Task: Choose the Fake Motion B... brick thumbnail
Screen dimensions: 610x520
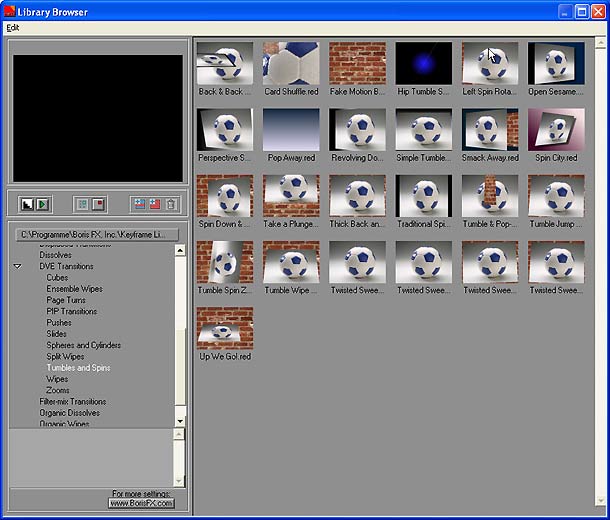Action: [x=357, y=64]
